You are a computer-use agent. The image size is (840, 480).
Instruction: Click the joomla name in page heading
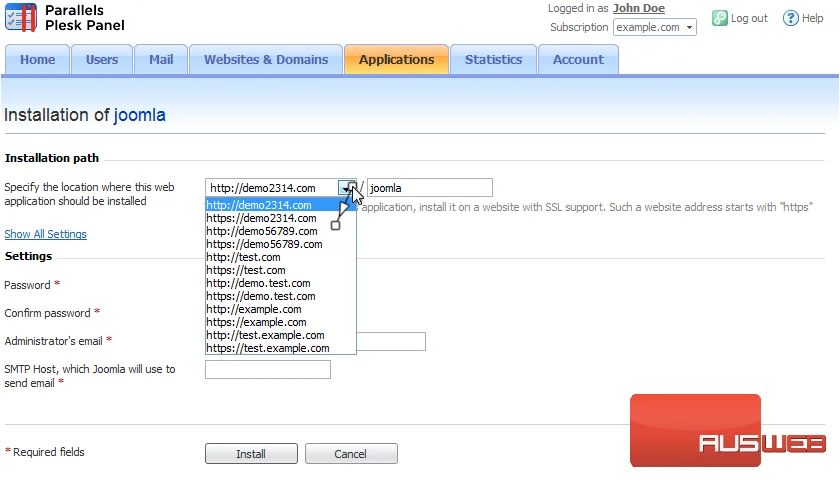139,115
